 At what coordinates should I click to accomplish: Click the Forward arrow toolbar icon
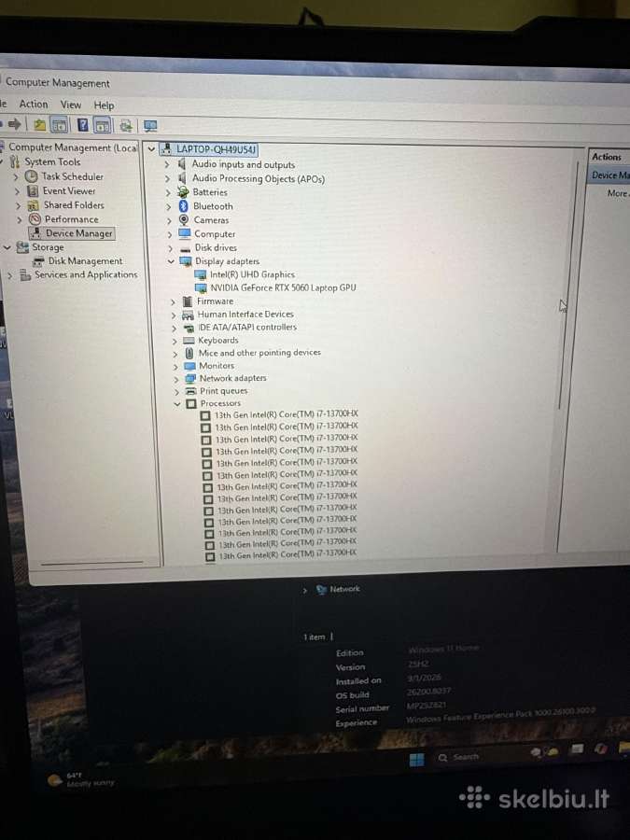tap(14, 124)
